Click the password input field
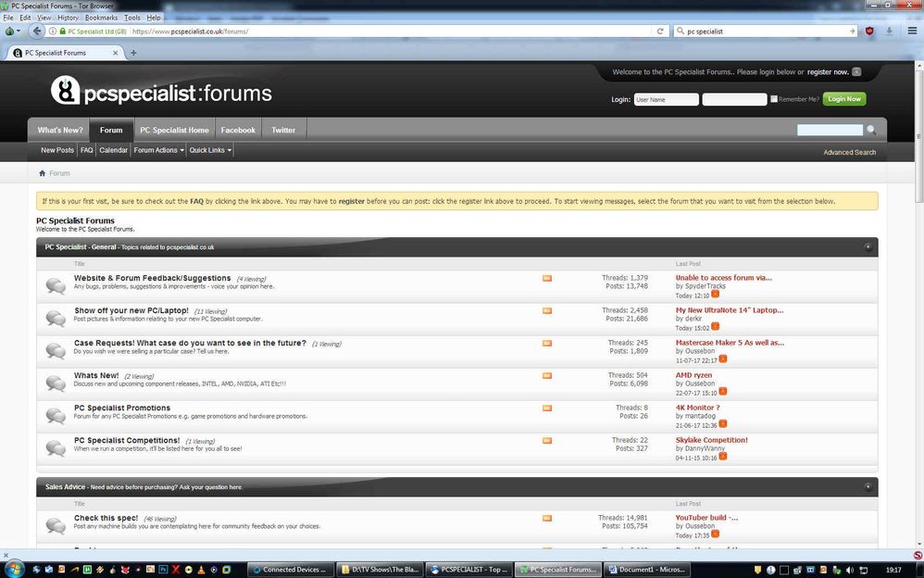Viewport: 924px width, 578px height. click(734, 99)
